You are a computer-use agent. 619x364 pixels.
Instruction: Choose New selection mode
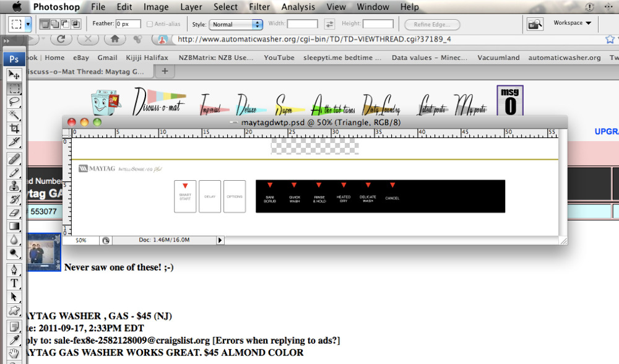coord(45,24)
